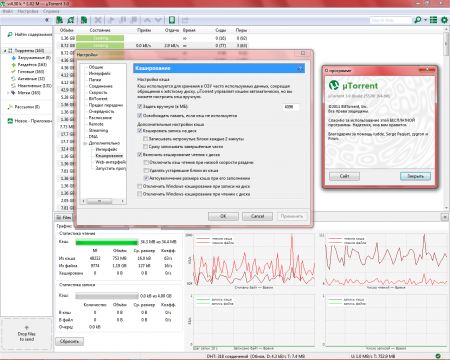Click the Share toolbar icon
This screenshot has width=450, height=360.
pyautogui.click(x=185, y=20)
